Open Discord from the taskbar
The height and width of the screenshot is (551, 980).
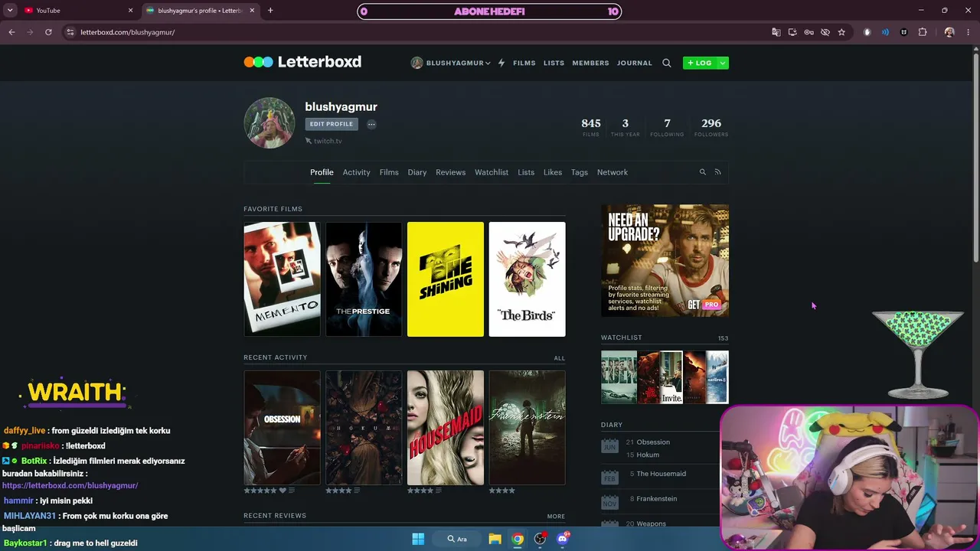563,539
